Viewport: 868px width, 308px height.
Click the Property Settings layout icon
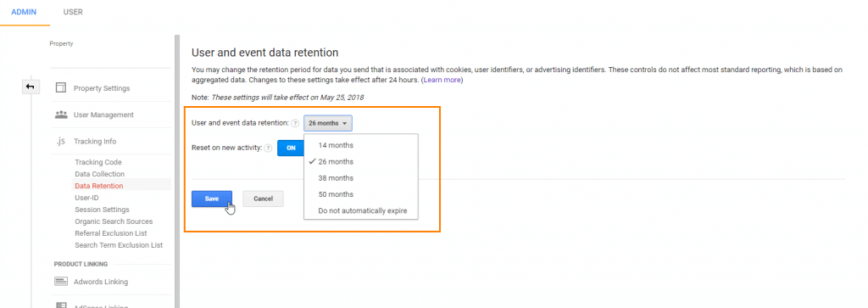point(61,88)
